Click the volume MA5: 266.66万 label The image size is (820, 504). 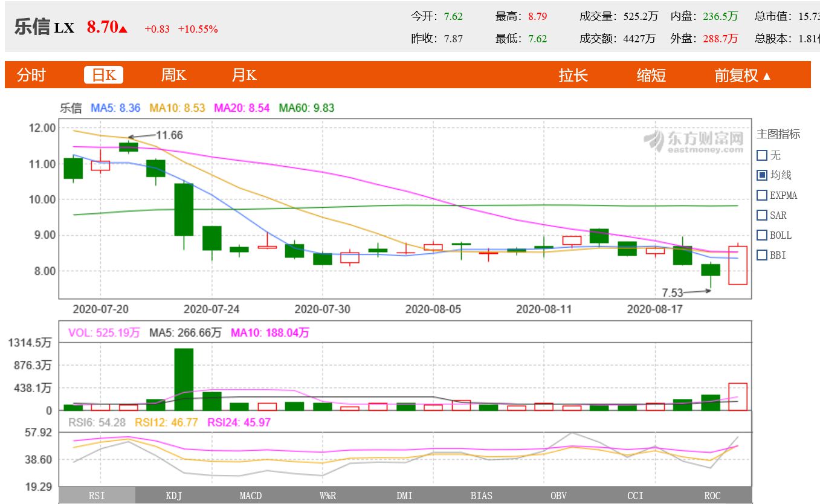[x=186, y=332]
